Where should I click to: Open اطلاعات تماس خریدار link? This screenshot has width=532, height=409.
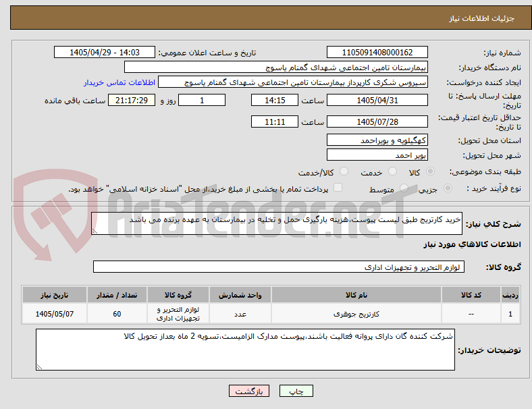[119, 82]
